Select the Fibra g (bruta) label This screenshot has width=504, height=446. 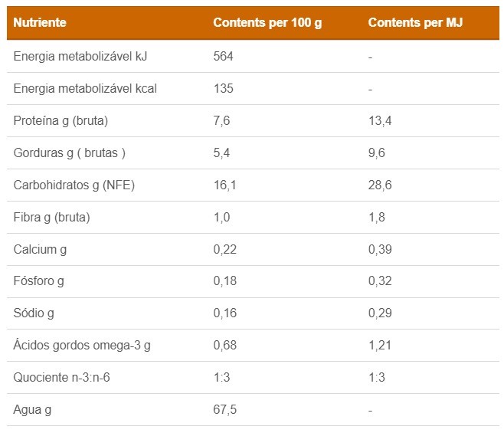[52, 217]
